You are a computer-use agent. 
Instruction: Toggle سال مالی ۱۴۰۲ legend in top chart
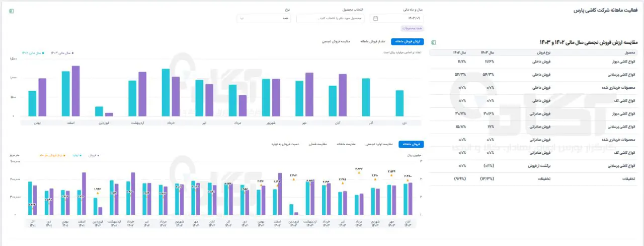[33, 52]
